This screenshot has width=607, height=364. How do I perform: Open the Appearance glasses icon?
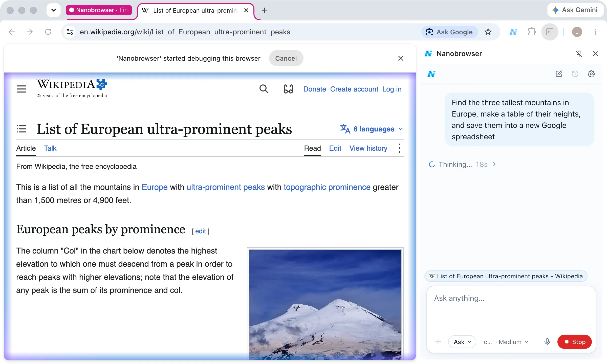[x=288, y=89]
